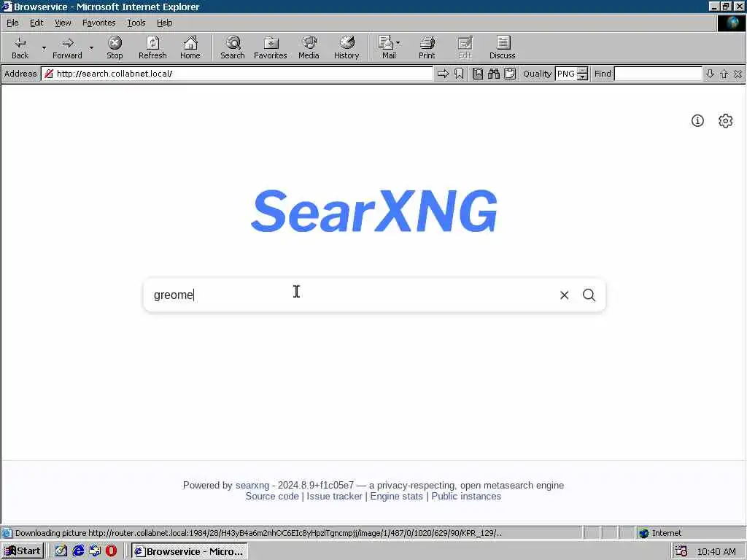The image size is (747, 560).
Task: Go back with the Back button
Action: [x=20, y=47]
